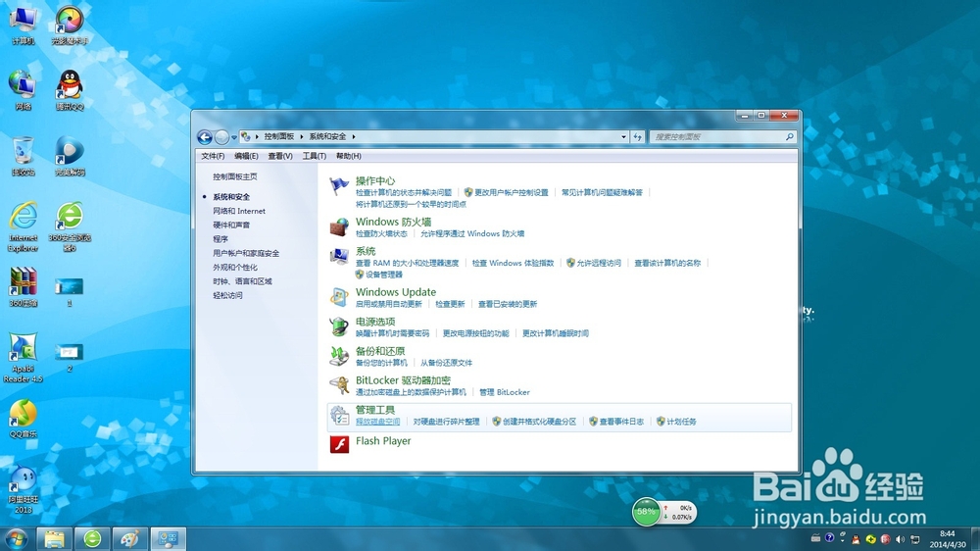Select 轻松访问 in the sidebar
Viewport: 980px width, 551px height.
[x=227, y=295]
